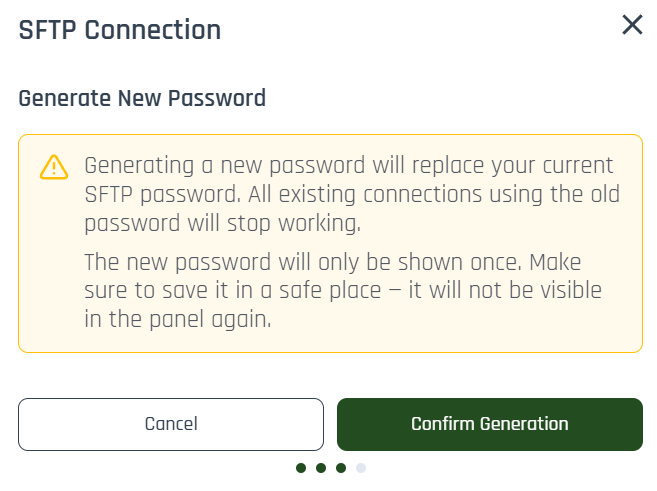Close the SFTP Connection dialog
The height and width of the screenshot is (491, 657).
[x=632, y=26]
